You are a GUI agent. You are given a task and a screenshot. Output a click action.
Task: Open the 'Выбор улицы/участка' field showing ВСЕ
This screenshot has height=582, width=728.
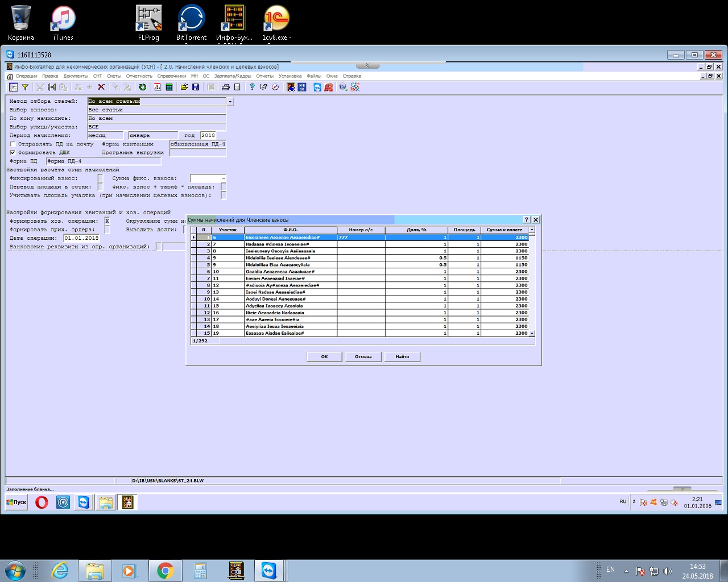156,127
